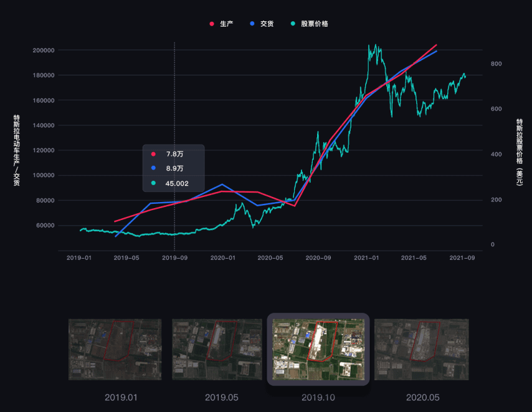
Task: Click the 45.002 value in the tooltip
Action: pyautogui.click(x=177, y=184)
